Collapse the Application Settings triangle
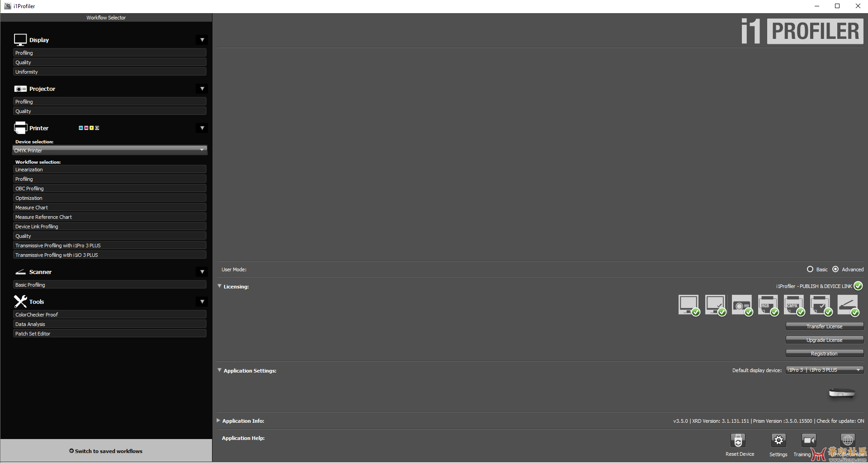 point(219,370)
